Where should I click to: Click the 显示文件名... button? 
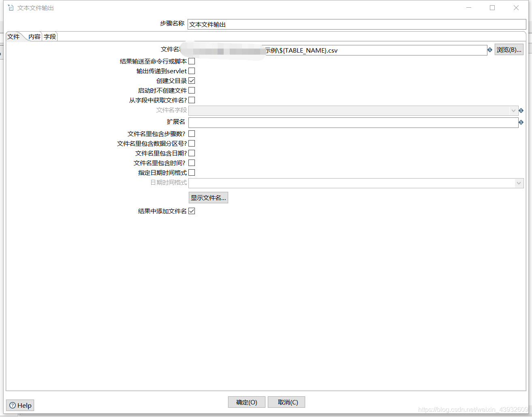(208, 198)
